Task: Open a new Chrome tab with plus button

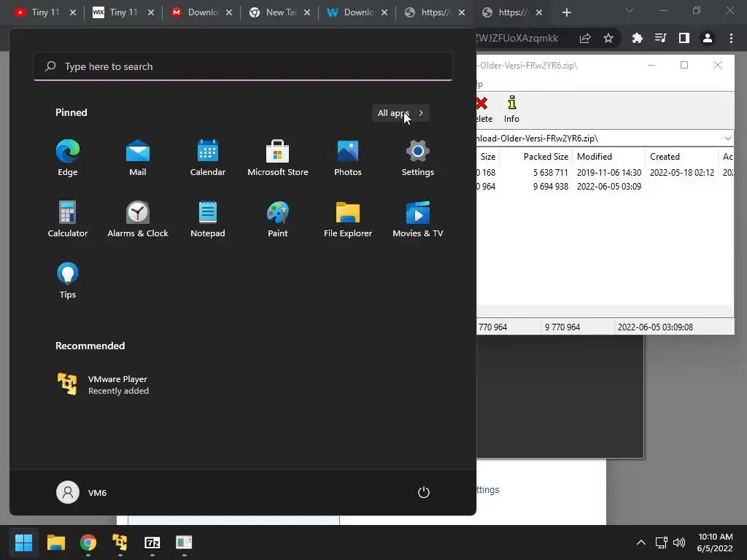Action: (x=566, y=12)
